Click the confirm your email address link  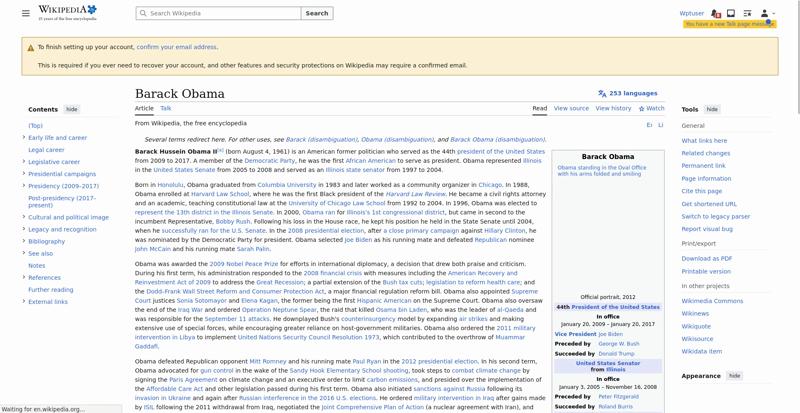pyautogui.click(x=177, y=47)
